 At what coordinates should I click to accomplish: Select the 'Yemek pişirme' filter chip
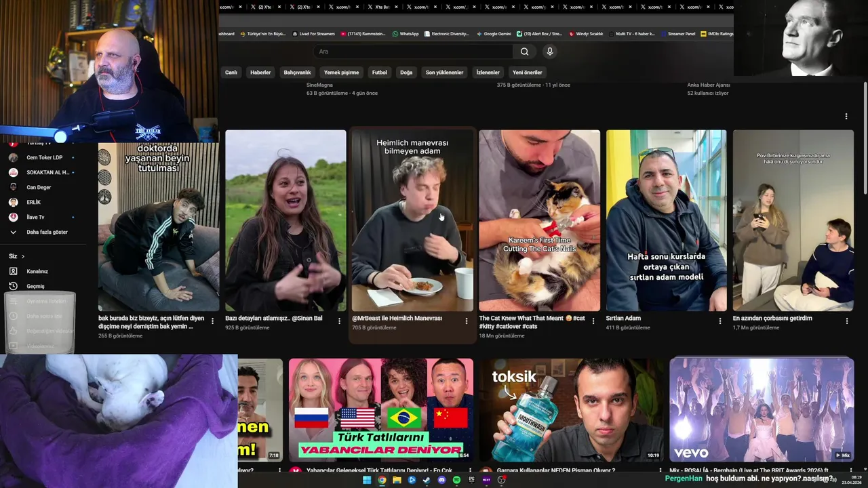341,73
